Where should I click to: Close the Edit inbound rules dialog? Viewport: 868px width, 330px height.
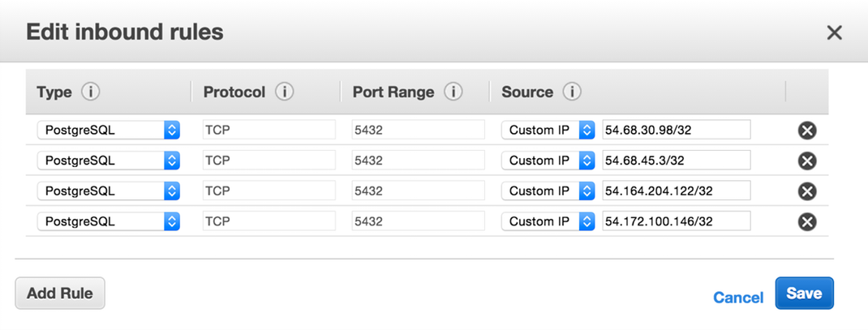tap(834, 33)
